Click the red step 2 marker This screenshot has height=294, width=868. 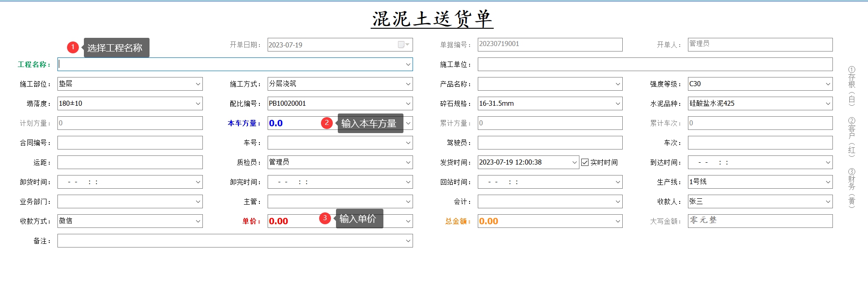point(326,123)
